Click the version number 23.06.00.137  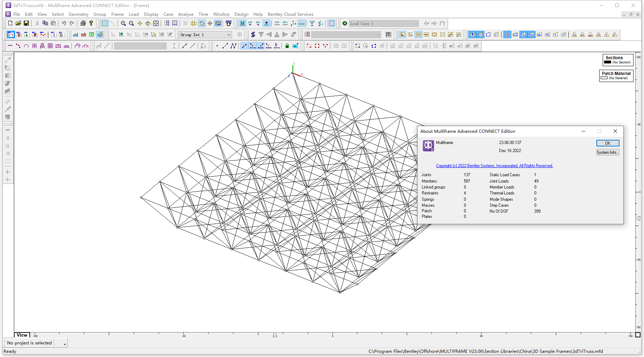click(x=510, y=143)
